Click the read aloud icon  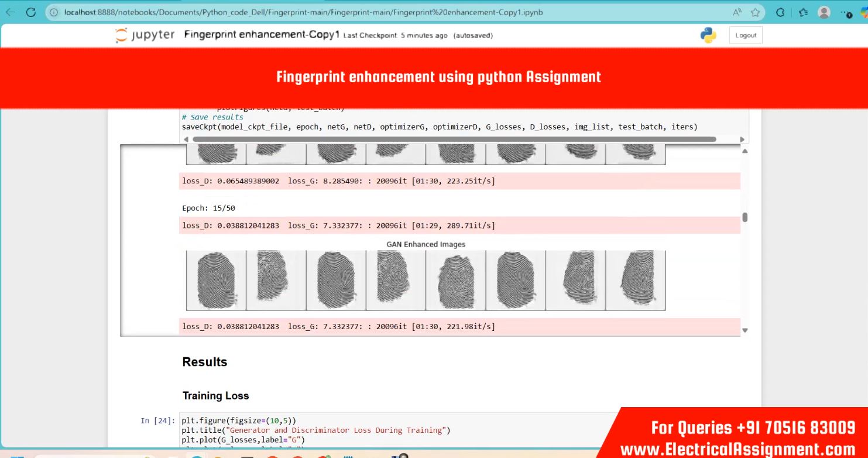pos(737,12)
